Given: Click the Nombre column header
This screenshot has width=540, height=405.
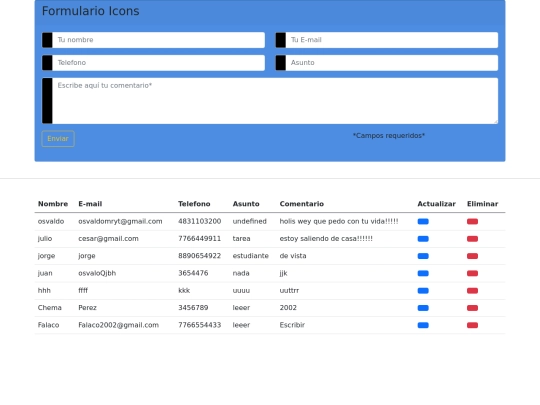Looking at the screenshot, I should tap(53, 204).
